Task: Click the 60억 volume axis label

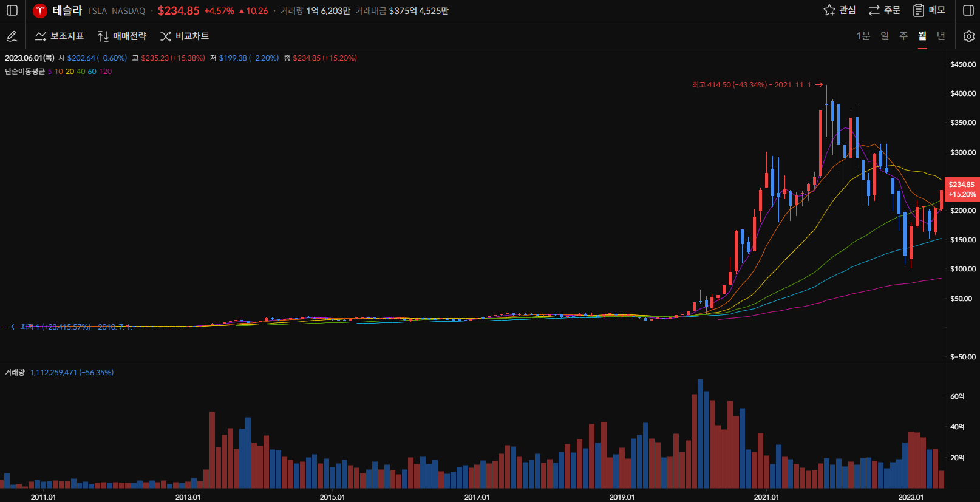Action: (958, 396)
